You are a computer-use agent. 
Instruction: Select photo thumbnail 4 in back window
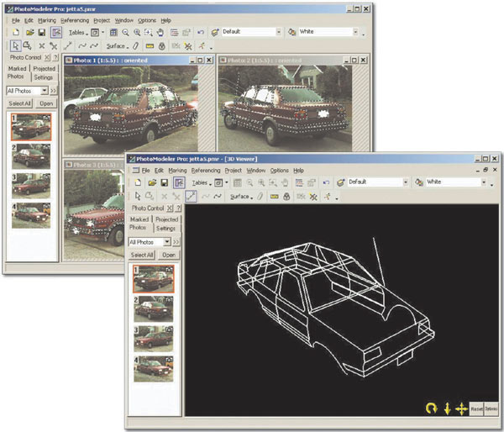[31, 215]
